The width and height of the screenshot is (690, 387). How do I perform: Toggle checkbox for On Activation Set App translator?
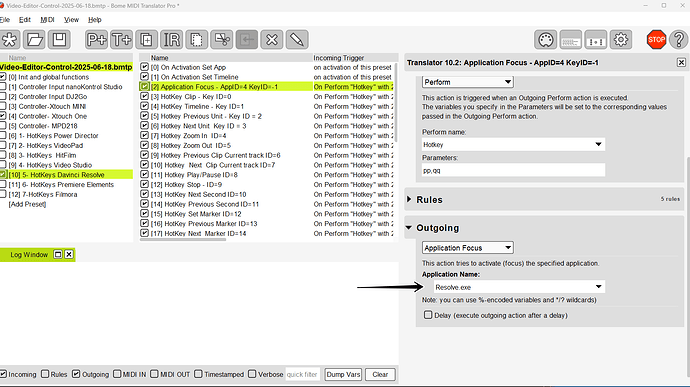tap(144, 67)
